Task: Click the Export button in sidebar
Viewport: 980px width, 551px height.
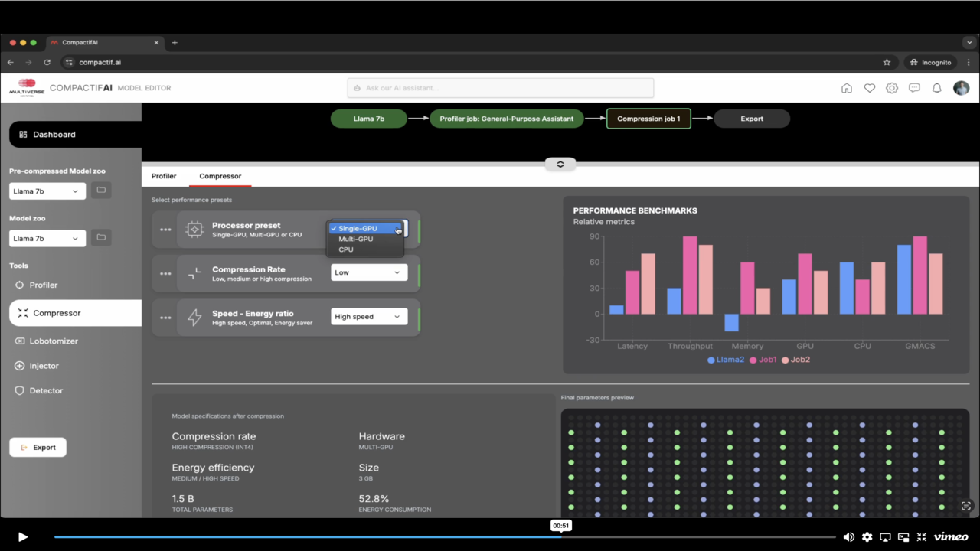Action: pos(38,448)
